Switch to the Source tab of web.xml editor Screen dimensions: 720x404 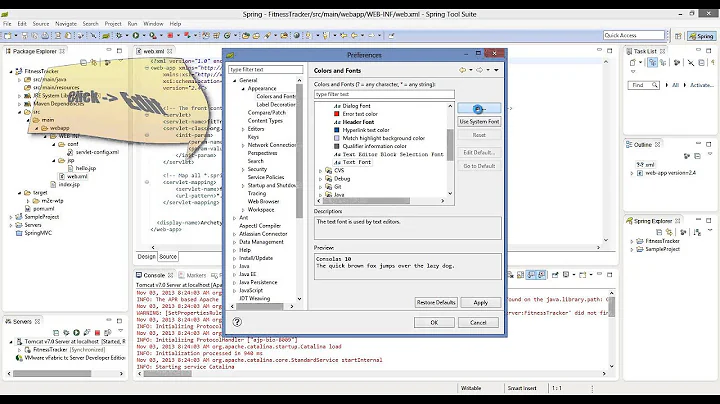point(168,257)
